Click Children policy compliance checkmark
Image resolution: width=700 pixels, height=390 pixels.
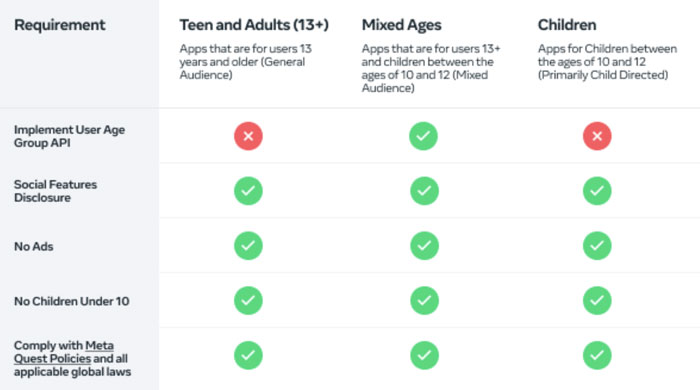click(597, 356)
